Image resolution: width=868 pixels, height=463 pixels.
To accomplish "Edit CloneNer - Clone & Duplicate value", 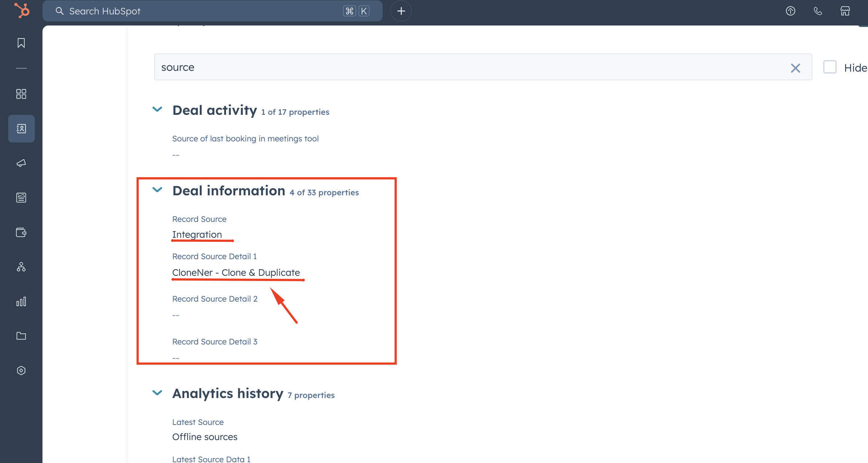I will [236, 272].
